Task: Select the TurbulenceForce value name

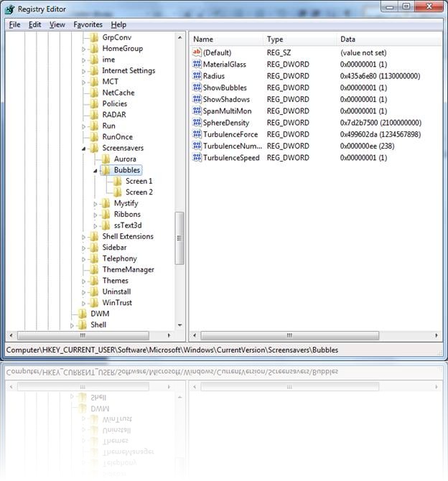Action: point(230,134)
